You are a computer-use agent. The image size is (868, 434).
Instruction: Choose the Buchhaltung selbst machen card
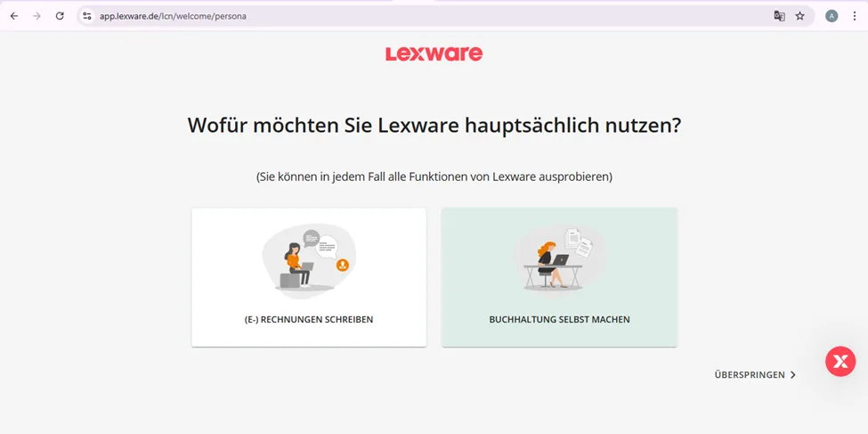click(559, 277)
